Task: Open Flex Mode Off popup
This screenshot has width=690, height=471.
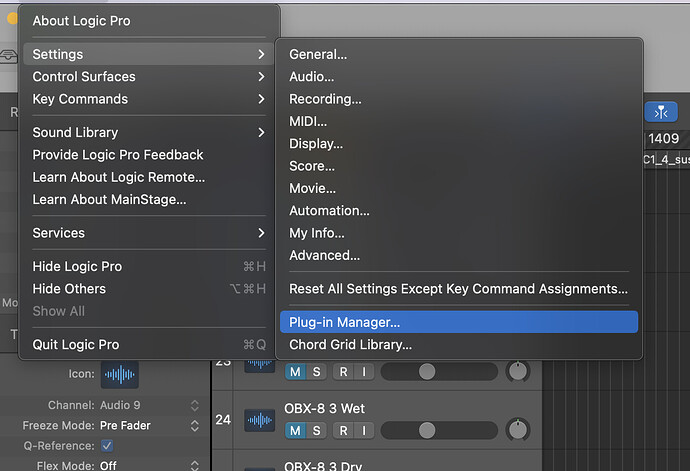Action: click(150, 465)
